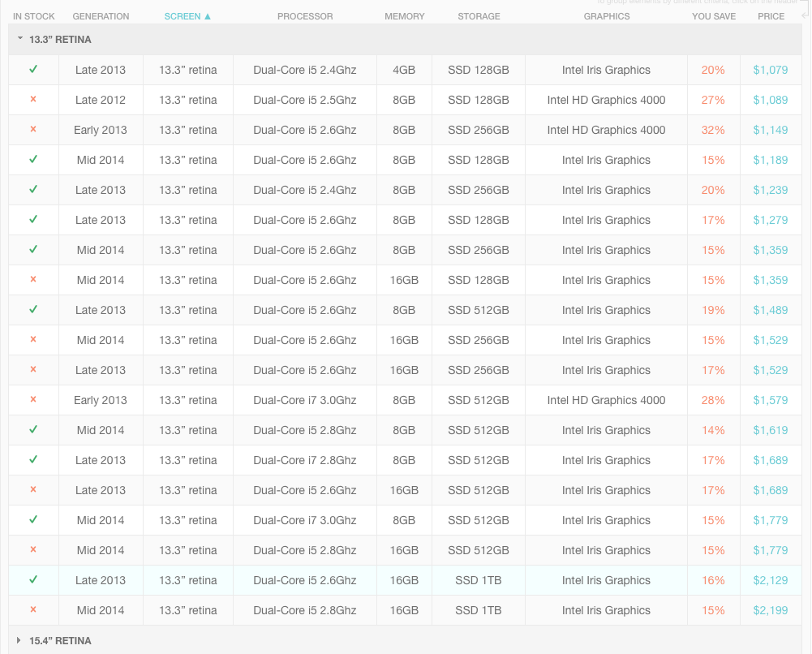Viewport: 812px width, 654px height.
Task: Expand the 15.4" RETINA group
Action: (19, 640)
